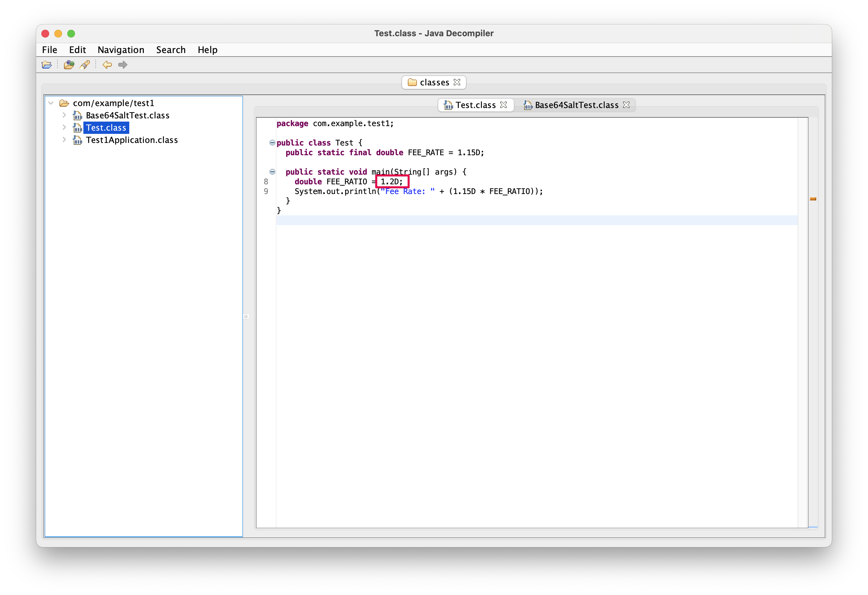This screenshot has height=595, width=868.
Task: Click the Forward navigation arrow
Action: 122,65
